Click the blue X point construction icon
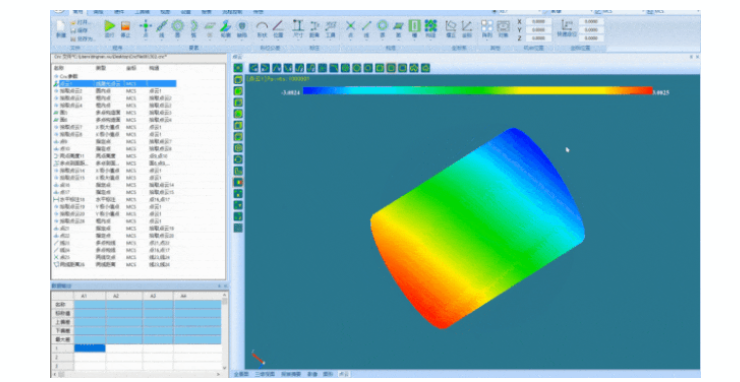This screenshot has height=382, width=740. coord(350,25)
